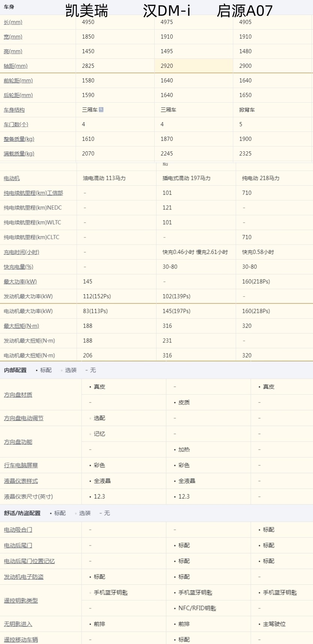The width and height of the screenshot is (313, 644).
Task: Open the 宽(mm) parameter link
Action: [x=13, y=37]
